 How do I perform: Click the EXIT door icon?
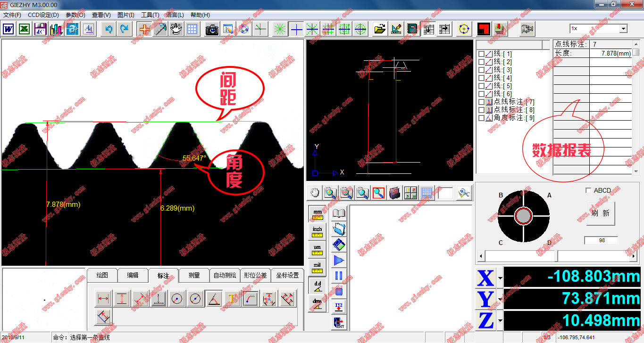point(339,322)
